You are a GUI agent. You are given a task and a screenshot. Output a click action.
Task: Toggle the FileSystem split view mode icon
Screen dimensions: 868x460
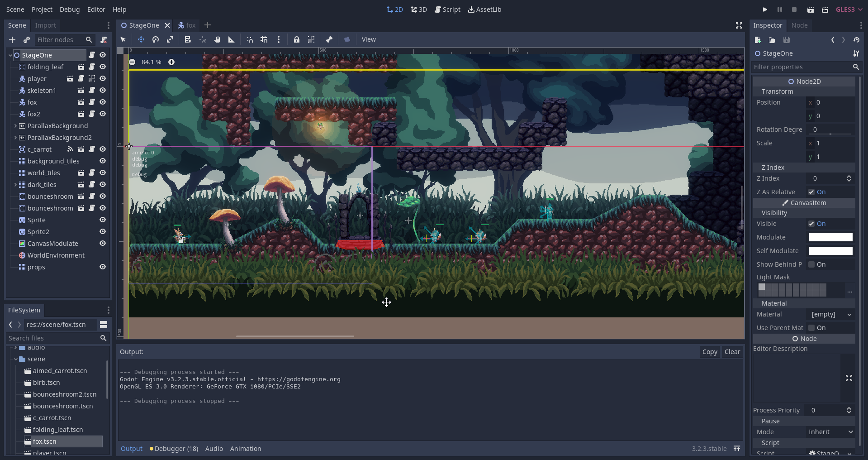[104, 325]
